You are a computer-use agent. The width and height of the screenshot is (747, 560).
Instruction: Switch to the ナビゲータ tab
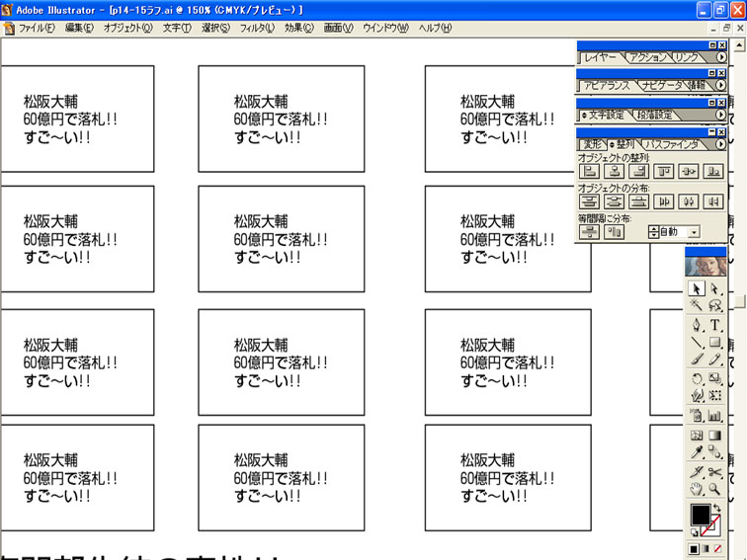(x=661, y=86)
